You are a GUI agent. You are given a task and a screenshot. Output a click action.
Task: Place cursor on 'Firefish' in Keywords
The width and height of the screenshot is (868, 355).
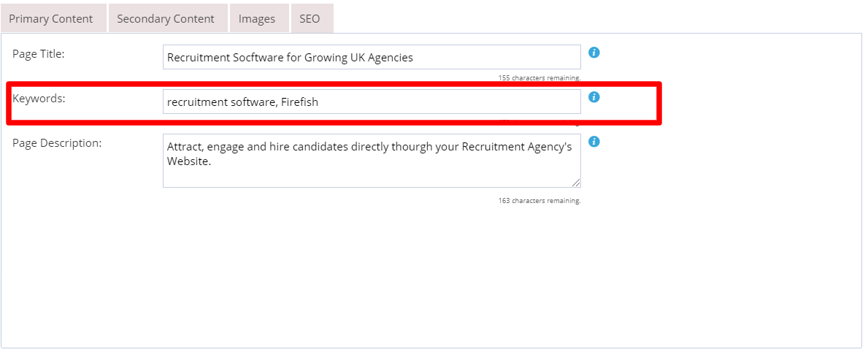299,102
